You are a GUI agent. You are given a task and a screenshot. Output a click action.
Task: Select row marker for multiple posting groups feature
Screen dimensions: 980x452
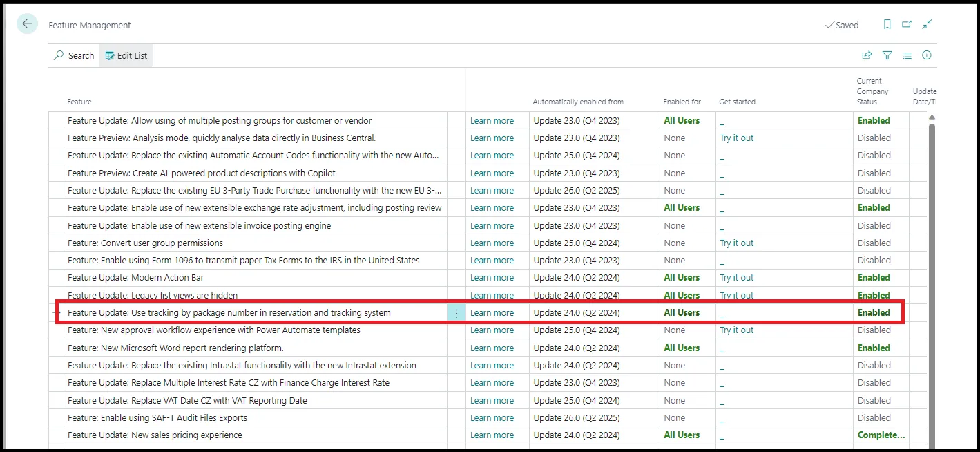coord(56,120)
